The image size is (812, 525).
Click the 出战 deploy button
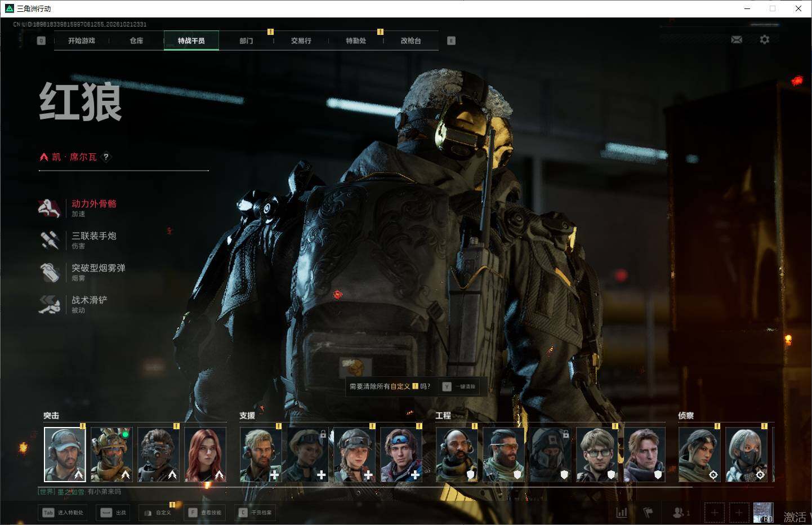tap(113, 513)
